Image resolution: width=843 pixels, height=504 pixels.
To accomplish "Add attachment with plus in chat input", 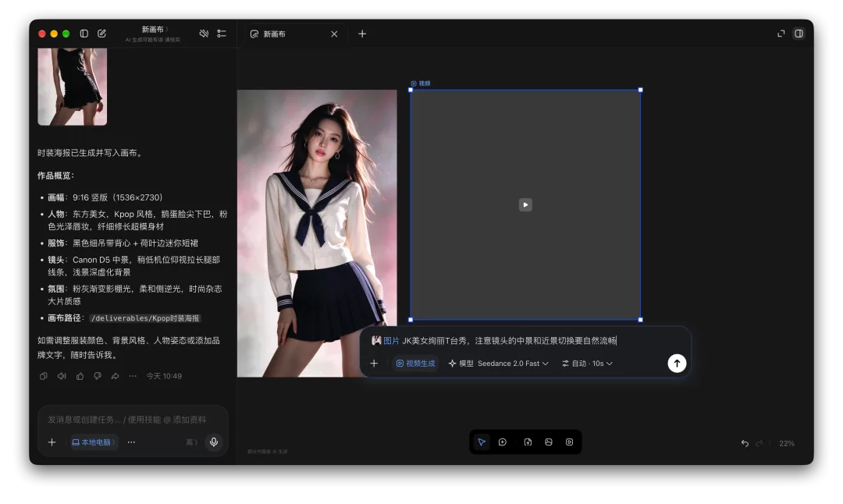I will click(x=52, y=442).
